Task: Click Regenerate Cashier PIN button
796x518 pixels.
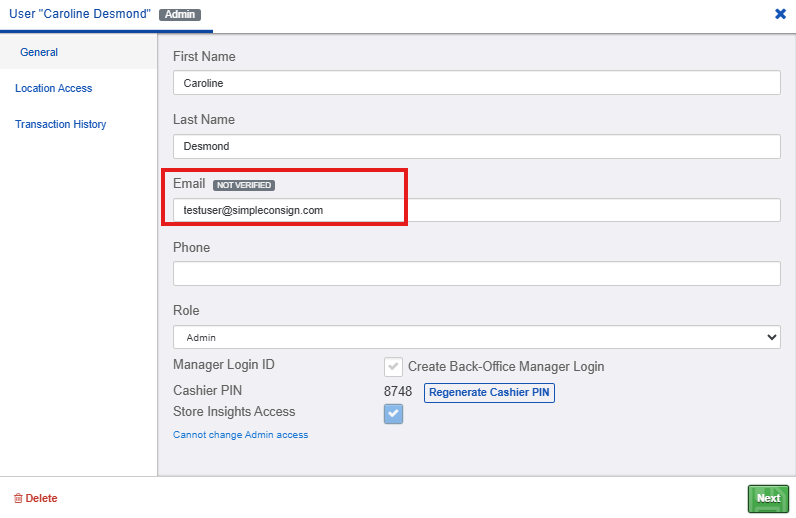Action: tap(489, 393)
